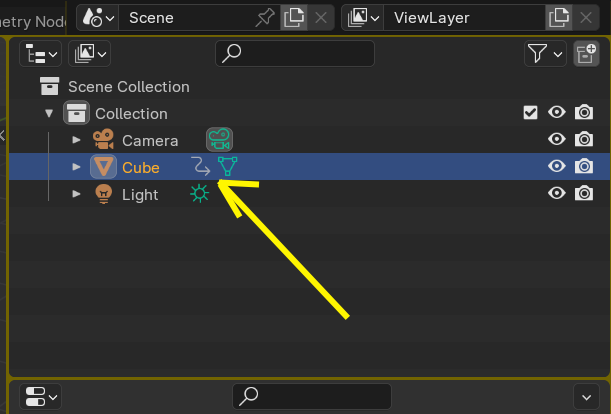Click the Light object data icon
Image resolution: width=611 pixels, height=414 pixels.
pyautogui.click(x=200, y=194)
